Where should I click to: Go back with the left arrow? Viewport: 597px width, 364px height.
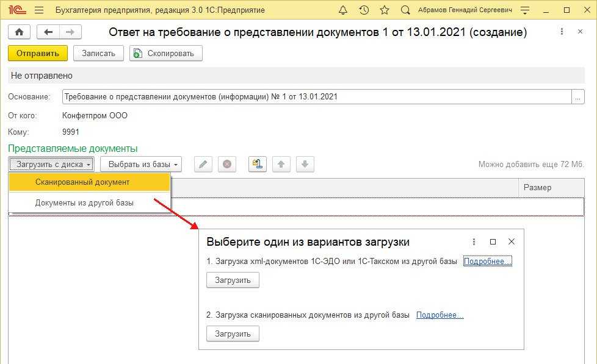48,32
